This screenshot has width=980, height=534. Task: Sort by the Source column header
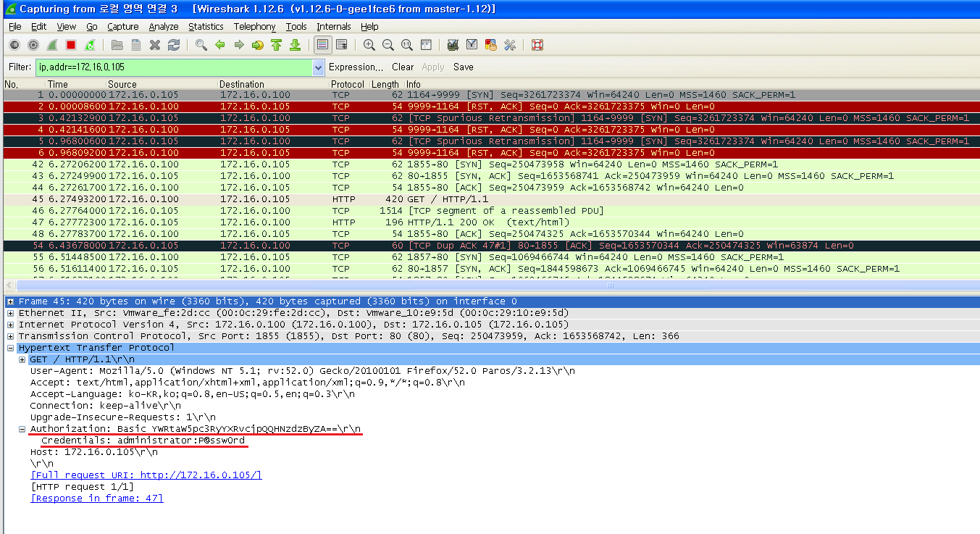122,85
